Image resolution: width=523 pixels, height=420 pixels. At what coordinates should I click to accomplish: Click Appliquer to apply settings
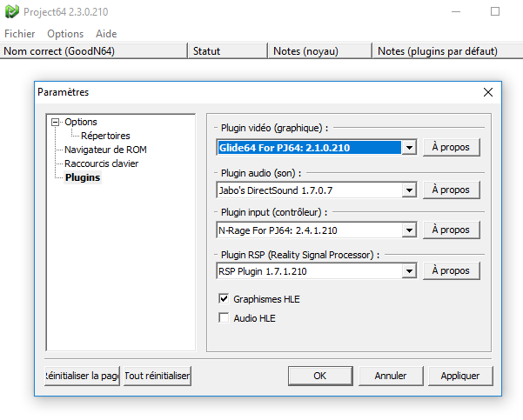point(460,376)
